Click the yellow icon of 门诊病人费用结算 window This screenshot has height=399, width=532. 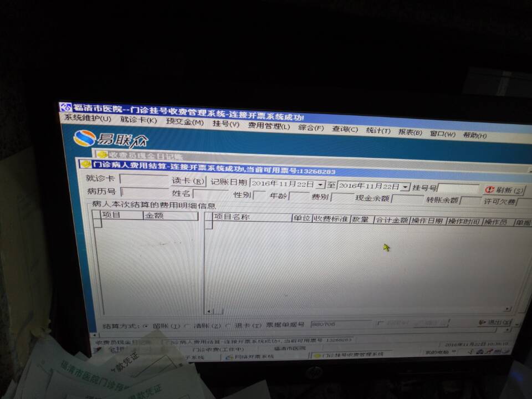click(x=85, y=164)
